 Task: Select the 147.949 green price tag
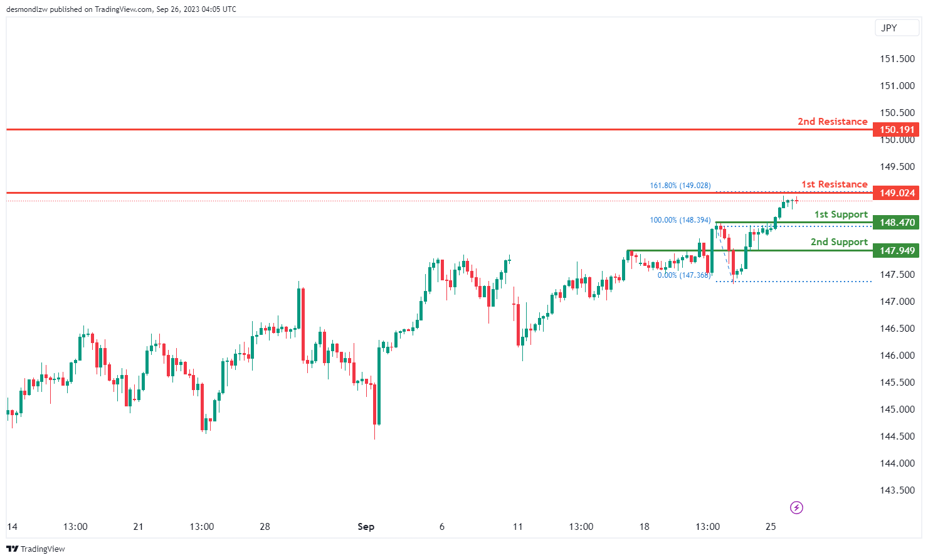click(x=897, y=251)
